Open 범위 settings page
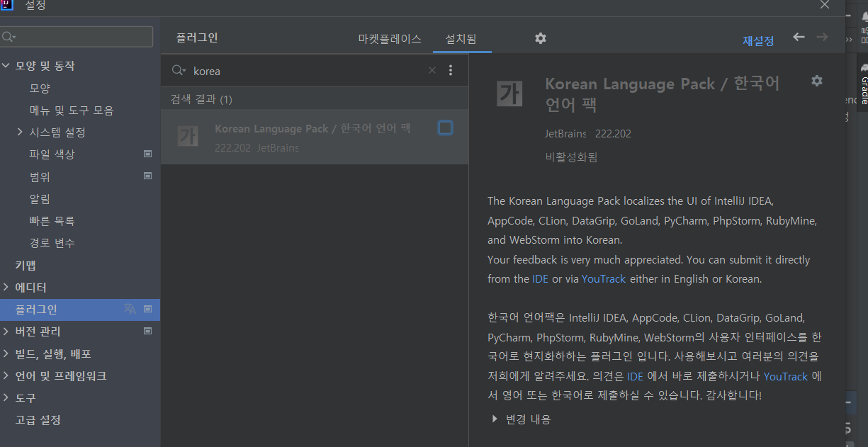The width and height of the screenshot is (868, 447). pos(40,176)
